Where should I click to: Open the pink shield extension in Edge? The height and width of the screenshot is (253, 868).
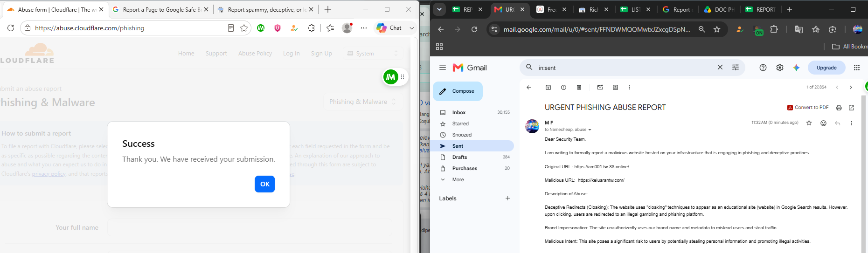[x=278, y=28]
